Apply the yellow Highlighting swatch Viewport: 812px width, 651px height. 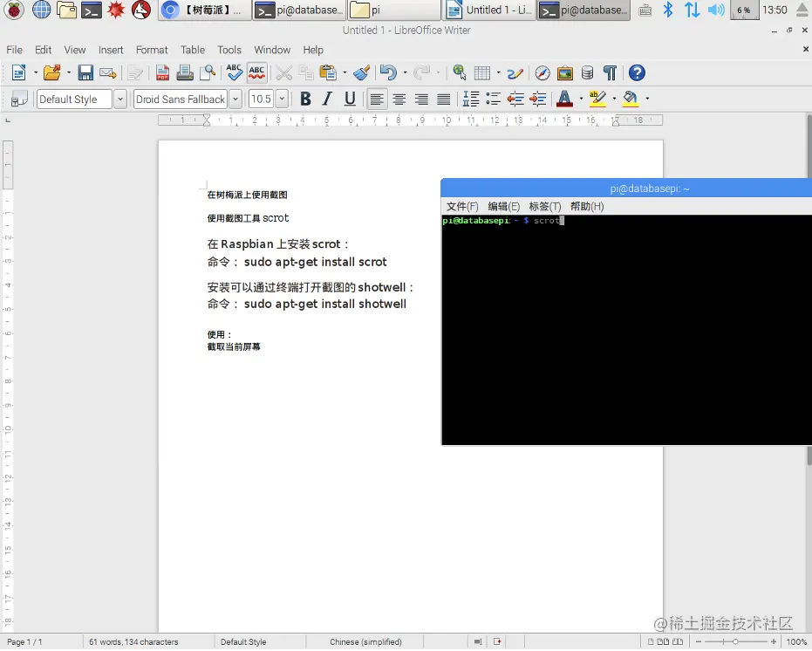pyautogui.click(x=597, y=99)
